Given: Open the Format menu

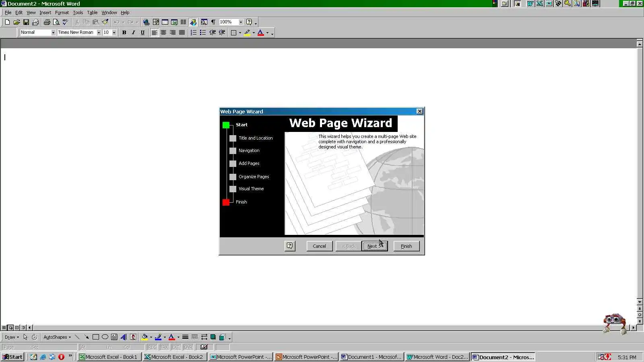Looking at the screenshot, I should click(62, 12).
